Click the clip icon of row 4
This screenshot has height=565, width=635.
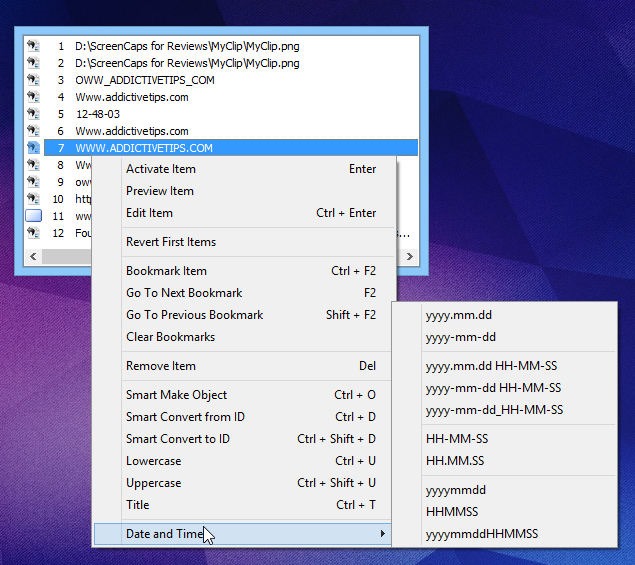(x=33, y=97)
